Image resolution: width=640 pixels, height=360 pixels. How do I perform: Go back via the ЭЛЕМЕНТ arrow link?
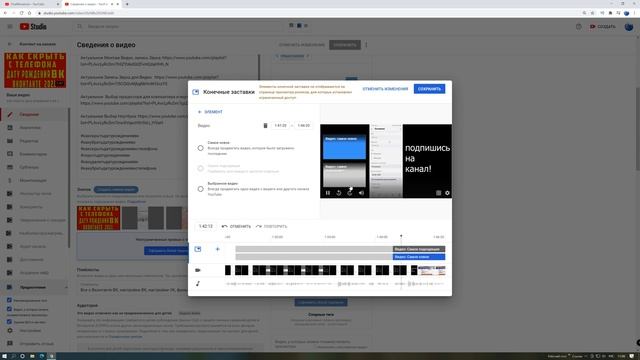click(x=210, y=111)
